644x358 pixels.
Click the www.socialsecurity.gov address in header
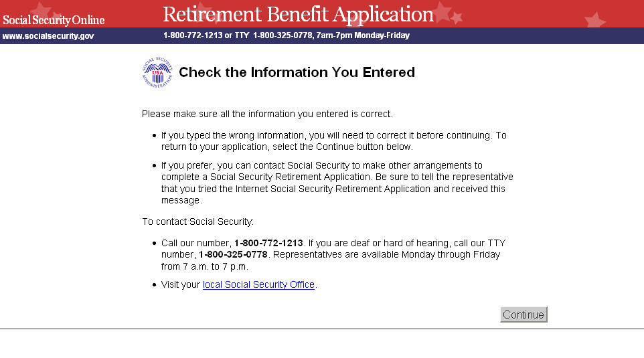(x=48, y=35)
